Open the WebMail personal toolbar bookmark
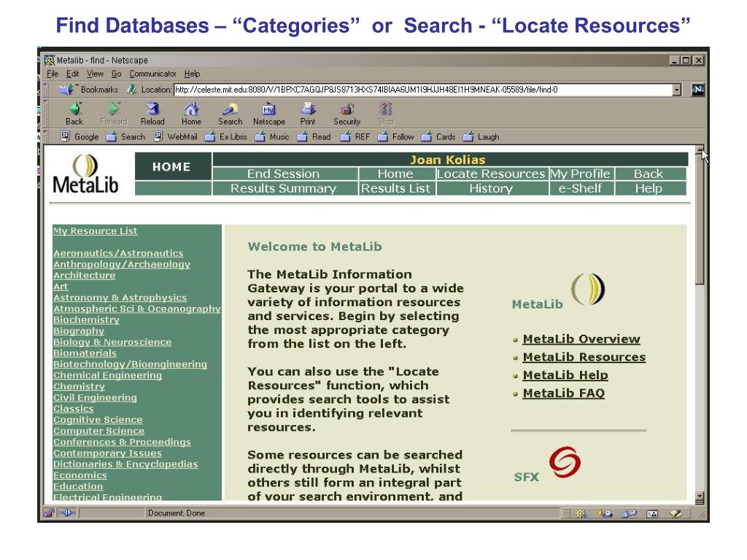 [175, 136]
